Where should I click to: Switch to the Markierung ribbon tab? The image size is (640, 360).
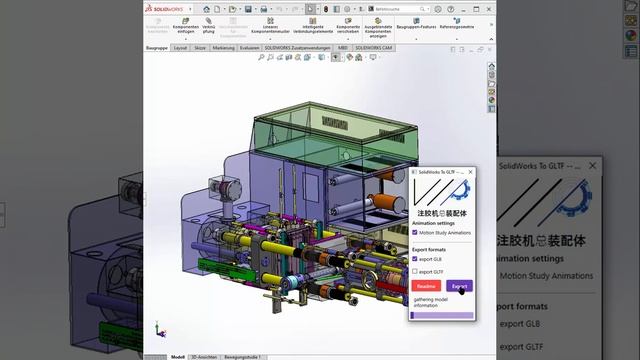click(223, 48)
